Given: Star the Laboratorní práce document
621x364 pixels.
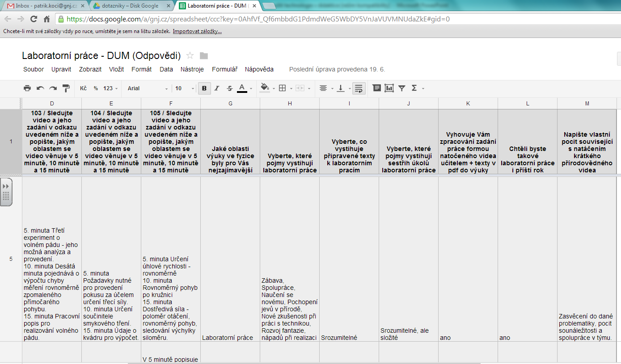Looking at the screenshot, I should [x=190, y=55].
